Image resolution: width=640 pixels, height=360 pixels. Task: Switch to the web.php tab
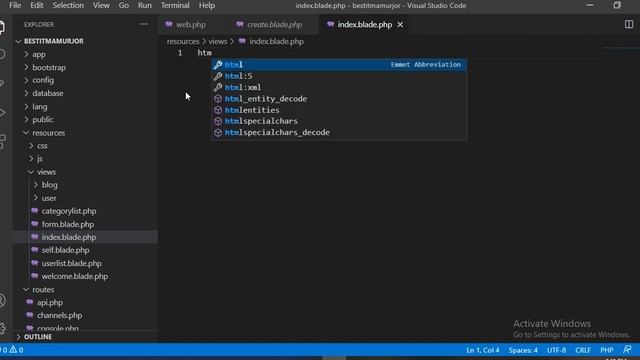pyautogui.click(x=191, y=25)
